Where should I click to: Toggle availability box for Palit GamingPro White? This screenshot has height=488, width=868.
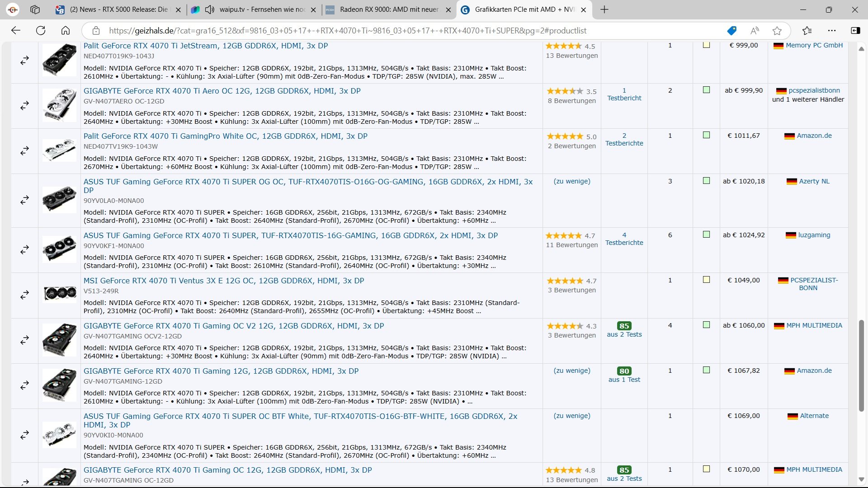706,135
